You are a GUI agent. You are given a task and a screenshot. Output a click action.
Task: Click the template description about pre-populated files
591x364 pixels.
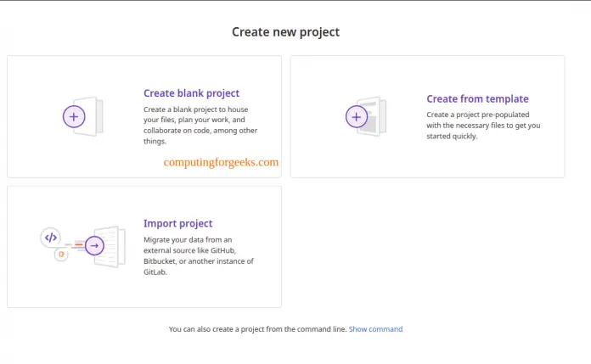coord(481,125)
